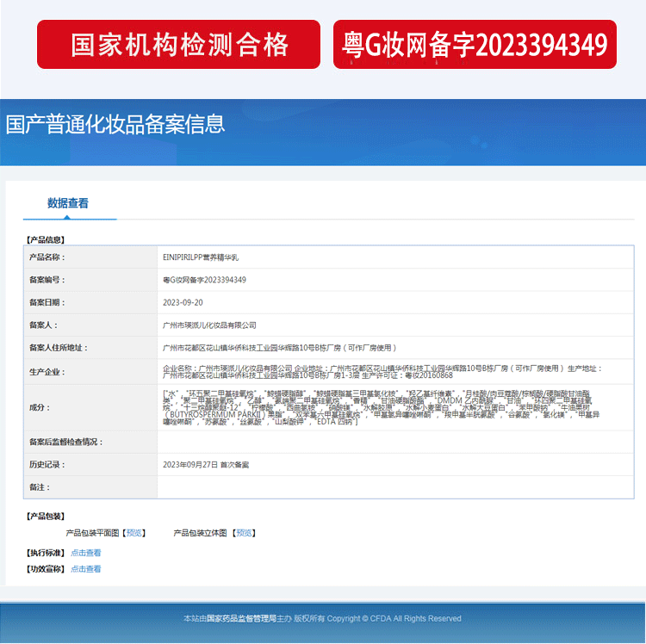Click the red 国家机构检测合格 banner
Image resolution: width=646 pixels, height=644 pixels.
pyautogui.click(x=178, y=45)
